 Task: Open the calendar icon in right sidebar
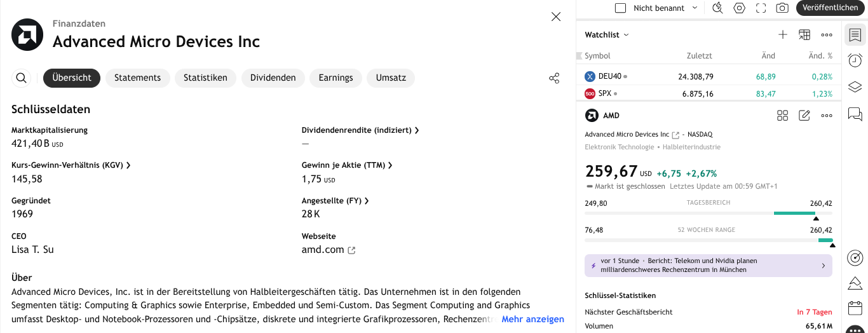[855, 308]
